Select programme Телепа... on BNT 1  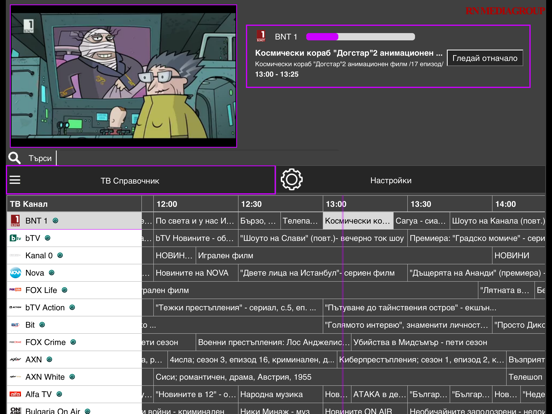[301, 221]
